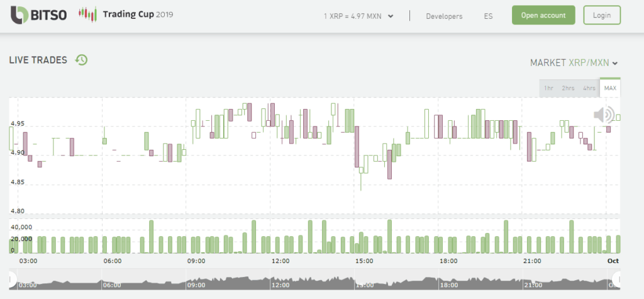This screenshot has width=644, height=299.
Task: Click the navigator area at 12:00
Action: pos(281,285)
